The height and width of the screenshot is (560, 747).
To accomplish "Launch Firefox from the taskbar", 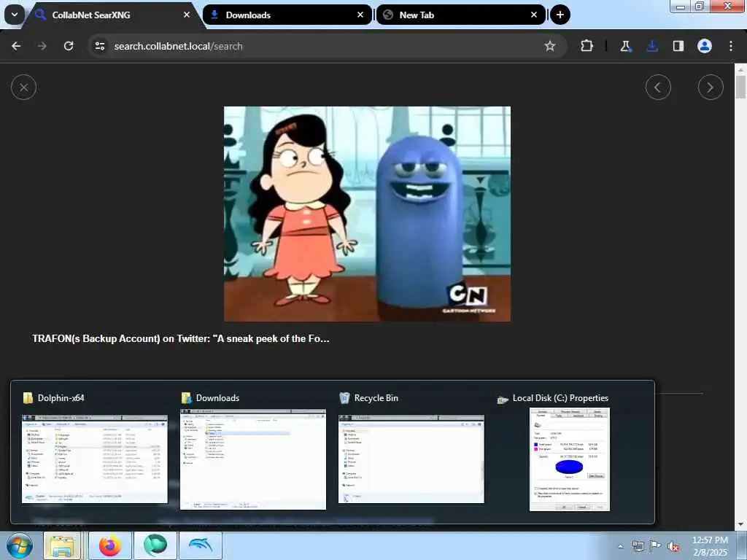I will pyautogui.click(x=110, y=545).
